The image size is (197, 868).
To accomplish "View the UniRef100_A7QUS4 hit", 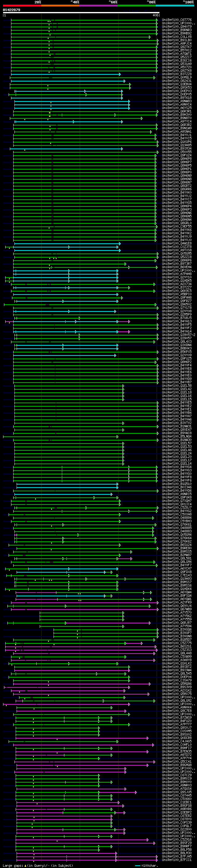I will [x=177, y=789].
